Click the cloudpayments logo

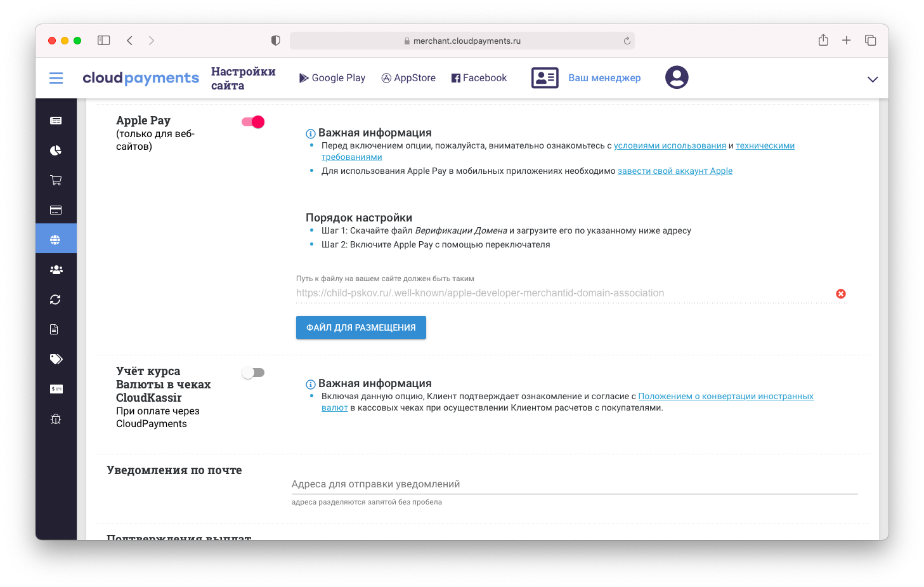coord(141,78)
